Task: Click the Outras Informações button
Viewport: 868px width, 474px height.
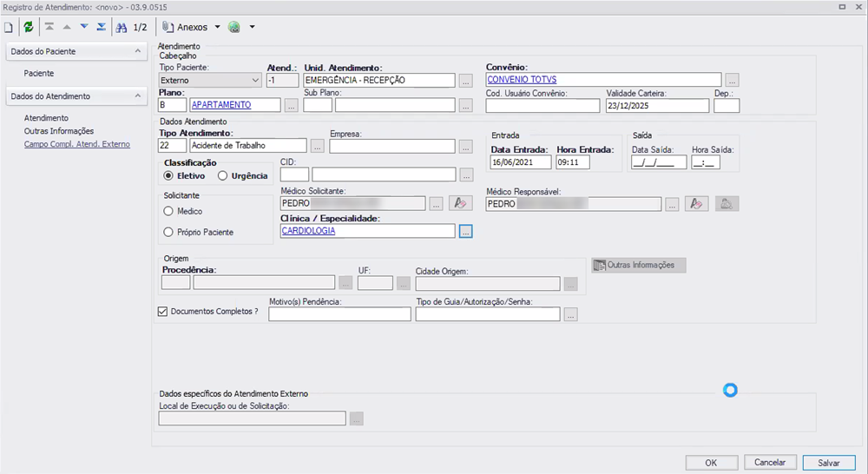Action: (x=639, y=266)
